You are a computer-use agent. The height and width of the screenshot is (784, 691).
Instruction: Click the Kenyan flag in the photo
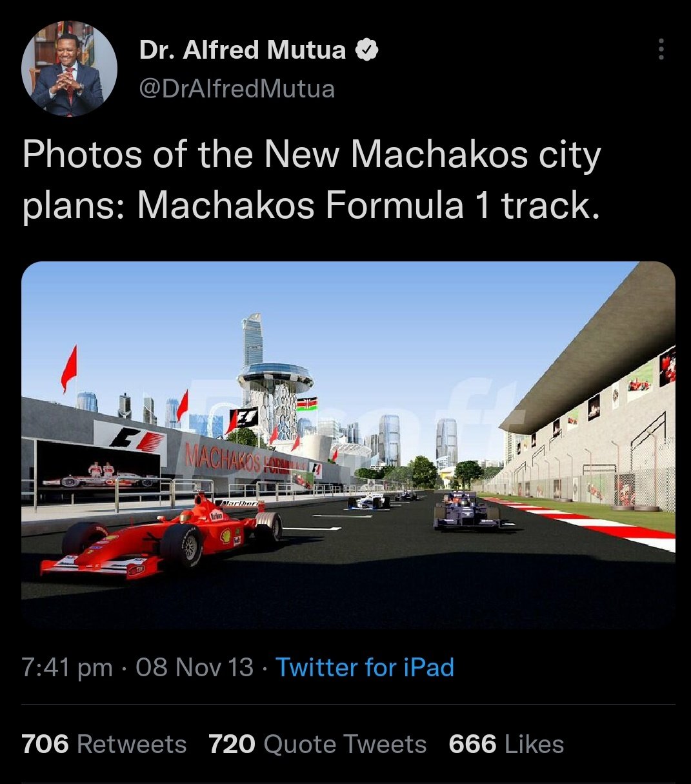click(306, 404)
